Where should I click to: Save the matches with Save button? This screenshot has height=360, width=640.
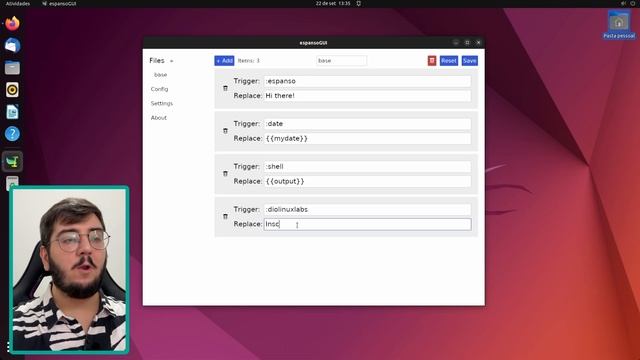pos(469,61)
